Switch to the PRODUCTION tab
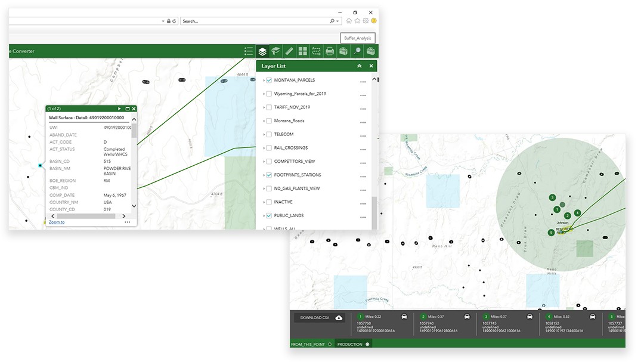 tap(353, 344)
